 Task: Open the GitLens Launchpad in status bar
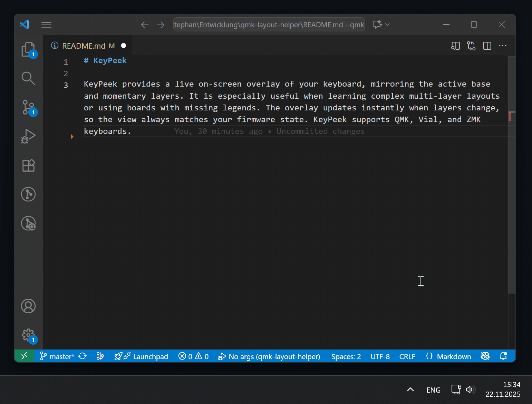point(141,356)
